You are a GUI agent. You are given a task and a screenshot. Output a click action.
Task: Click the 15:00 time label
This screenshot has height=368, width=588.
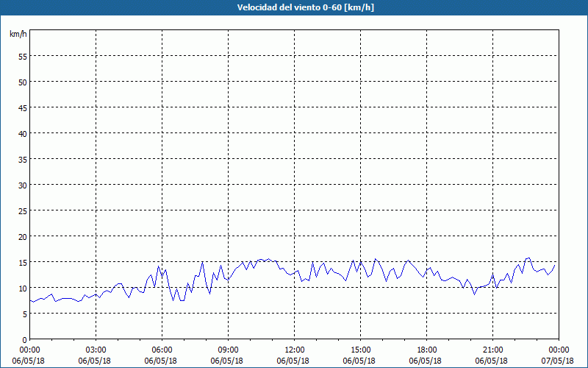pyautogui.click(x=360, y=350)
